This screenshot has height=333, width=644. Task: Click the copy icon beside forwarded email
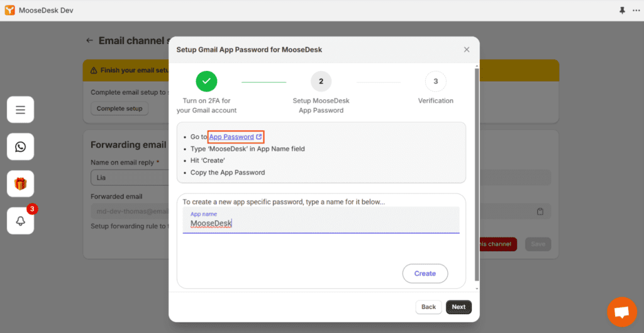(x=540, y=212)
